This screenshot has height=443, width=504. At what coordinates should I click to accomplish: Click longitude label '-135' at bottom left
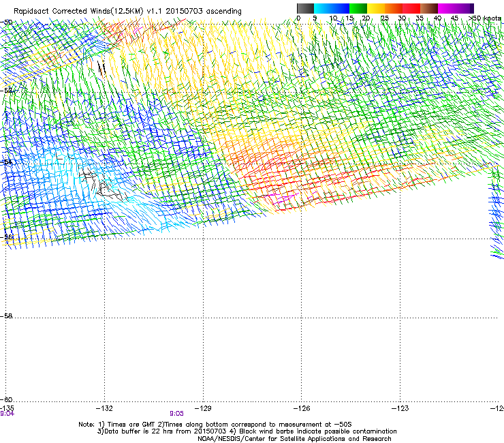pos(7,408)
